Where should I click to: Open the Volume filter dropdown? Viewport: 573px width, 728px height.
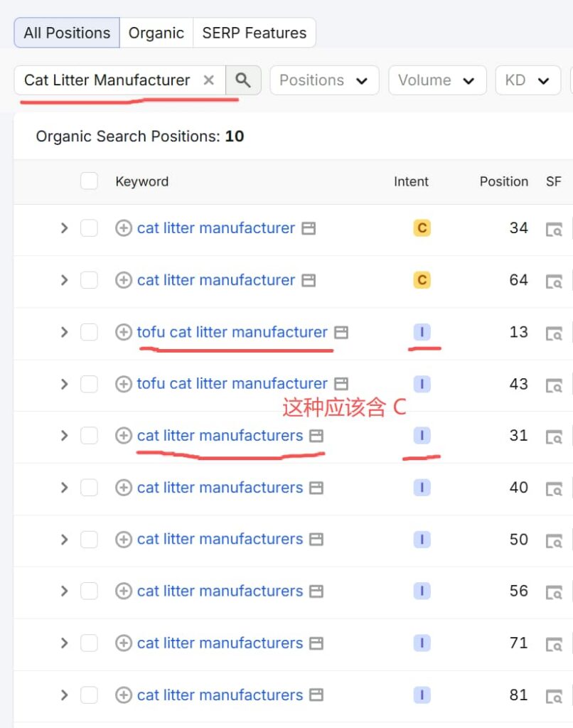click(x=437, y=80)
